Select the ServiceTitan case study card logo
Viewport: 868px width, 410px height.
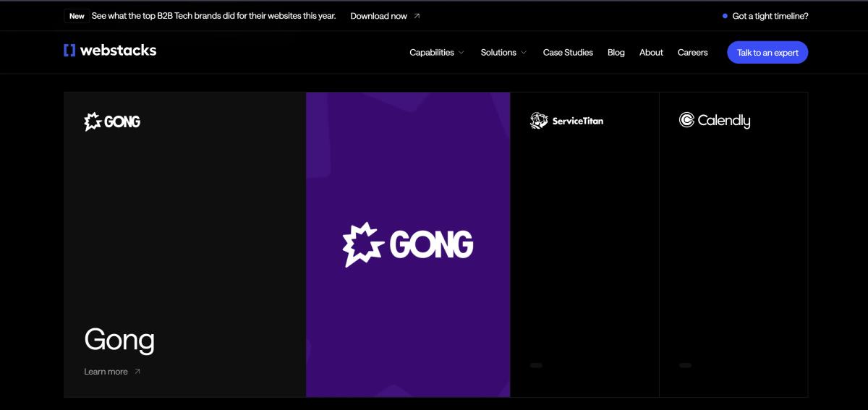(x=566, y=121)
